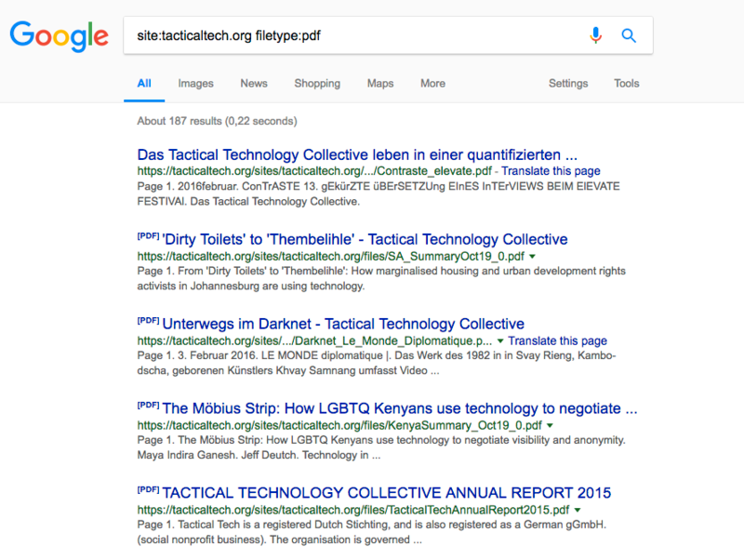This screenshot has height=560, width=744.
Task: Expand dropdown arrow beside SA_SummaryOct19_0.pdf URL
Action: (x=532, y=256)
